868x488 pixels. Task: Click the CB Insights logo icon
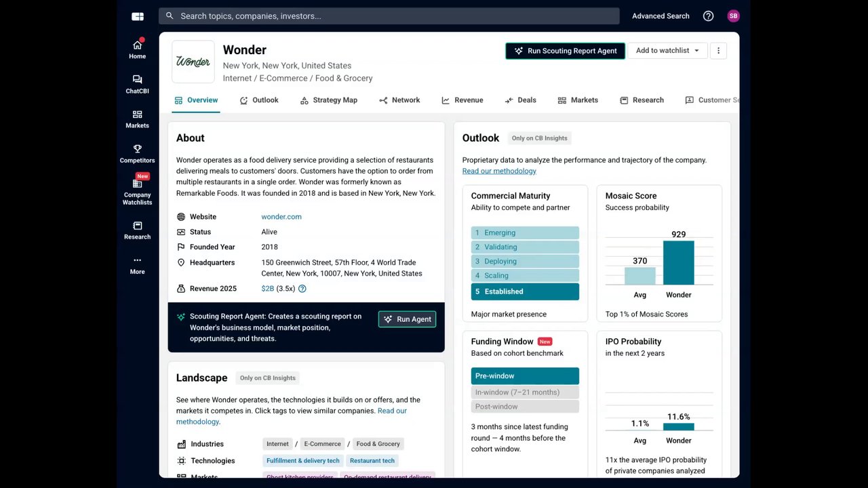pos(138,16)
